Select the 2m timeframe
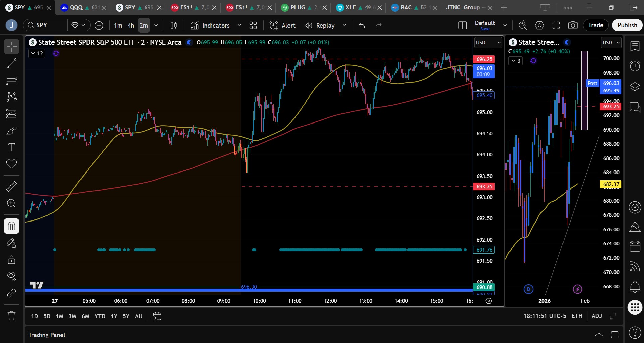The width and height of the screenshot is (644, 343). pyautogui.click(x=144, y=26)
